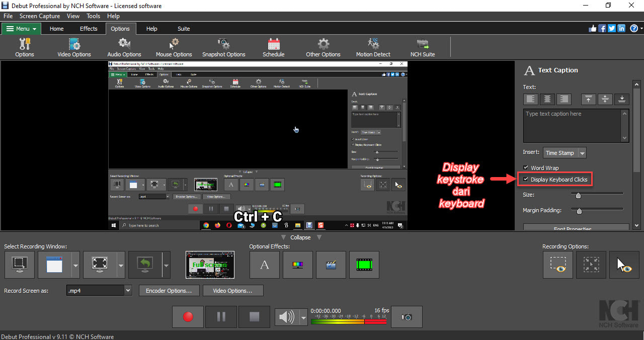Start recording with the red Record button
Viewport: 644px width, 340px height.
tap(188, 317)
